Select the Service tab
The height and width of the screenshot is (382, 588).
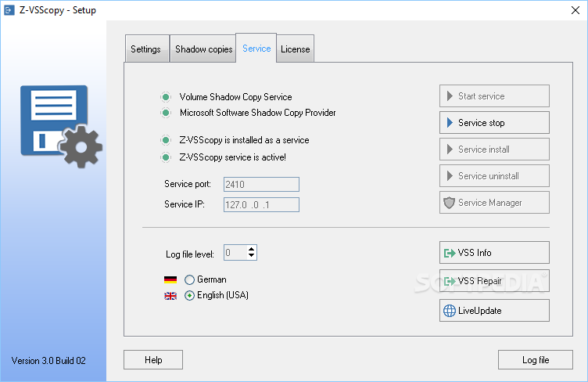click(256, 48)
